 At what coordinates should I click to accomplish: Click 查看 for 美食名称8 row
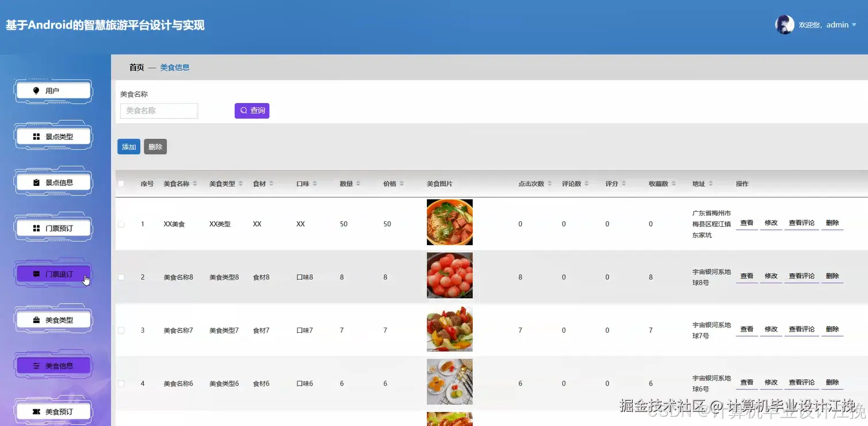tap(747, 276)
